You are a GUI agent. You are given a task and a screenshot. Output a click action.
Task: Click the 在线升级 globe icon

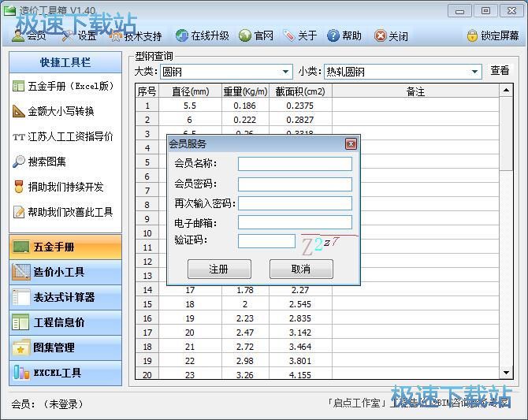[182, 35]
